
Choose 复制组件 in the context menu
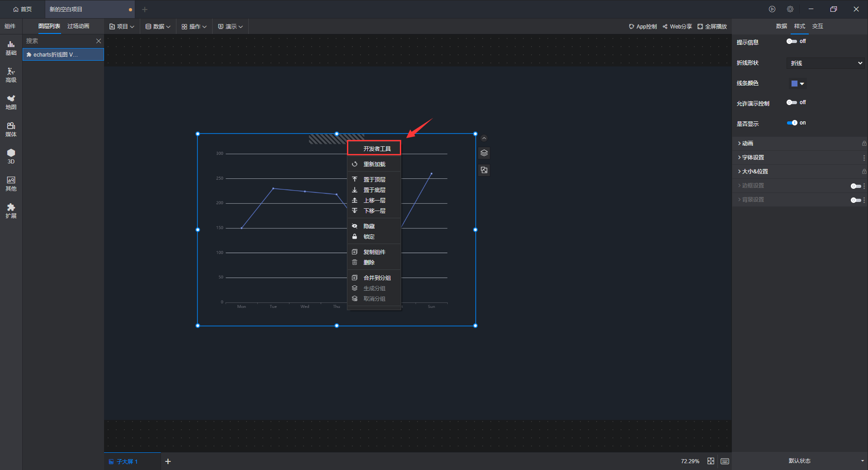pyautogui.click(x=374, y=252)
